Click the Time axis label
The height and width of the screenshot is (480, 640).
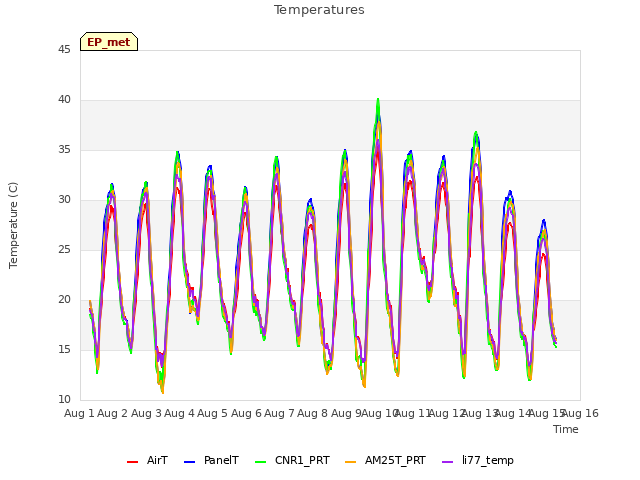point(566,429)
